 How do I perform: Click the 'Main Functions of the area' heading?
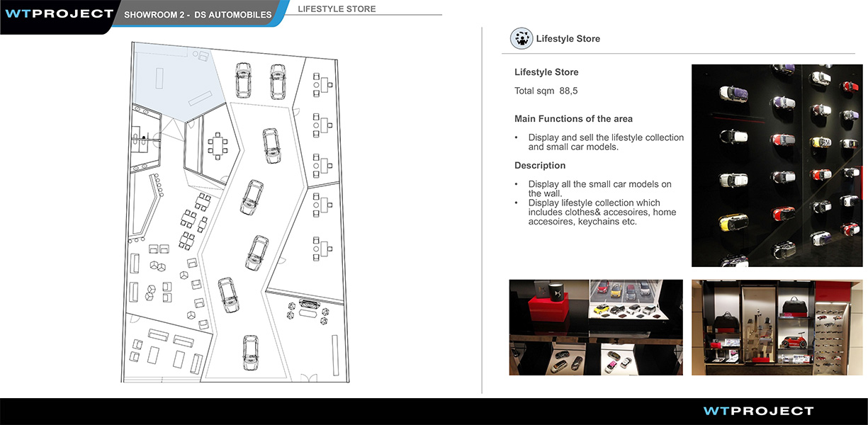pyautogui.click(x=573, y=118)
